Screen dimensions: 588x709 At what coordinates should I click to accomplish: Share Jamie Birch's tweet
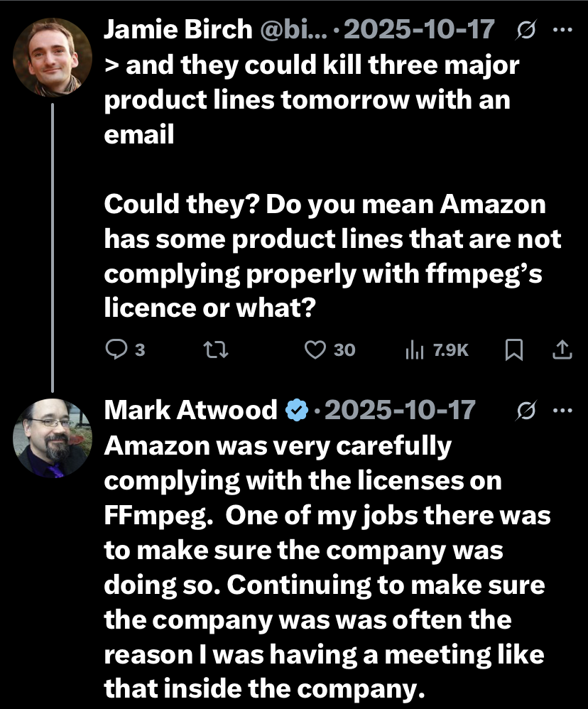point(561,350)
